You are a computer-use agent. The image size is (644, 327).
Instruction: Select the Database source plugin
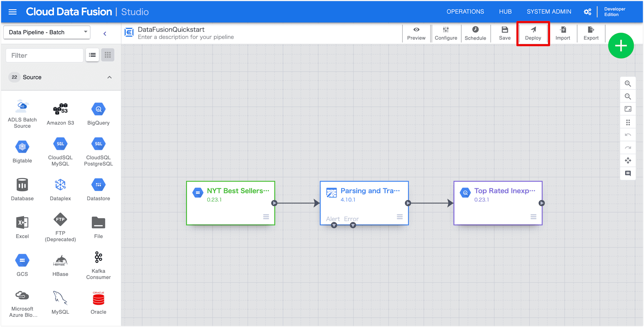[x=22, y=190]
